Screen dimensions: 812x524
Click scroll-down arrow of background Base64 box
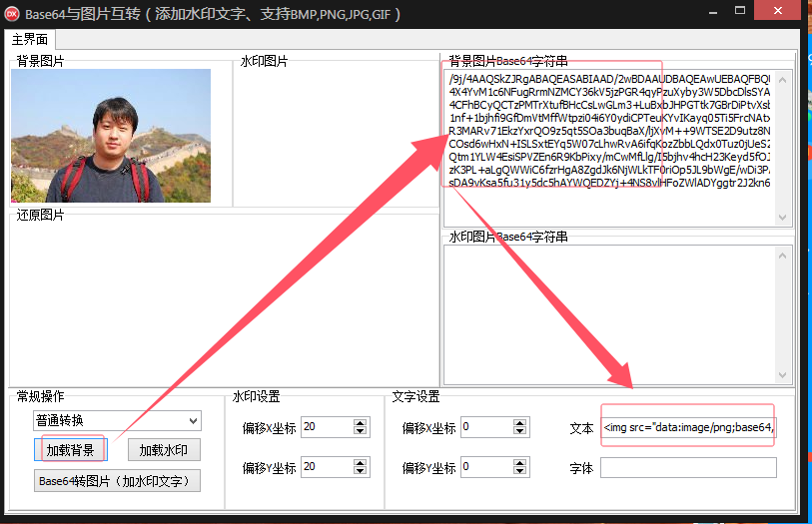coord(782,218)
